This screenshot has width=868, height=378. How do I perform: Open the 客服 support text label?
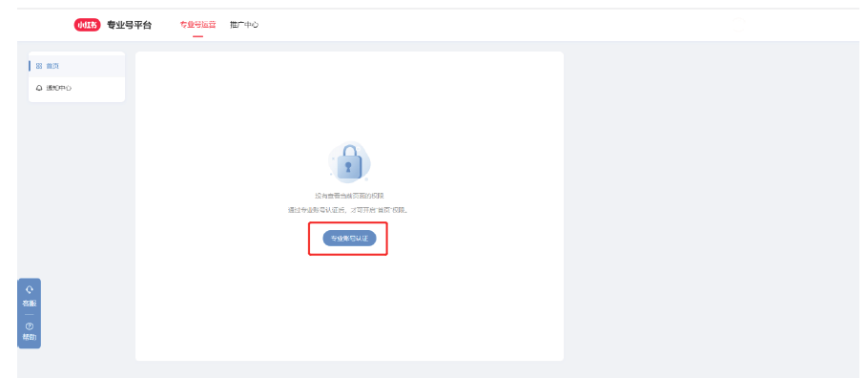pyautogui.click(x=30, y=304)
